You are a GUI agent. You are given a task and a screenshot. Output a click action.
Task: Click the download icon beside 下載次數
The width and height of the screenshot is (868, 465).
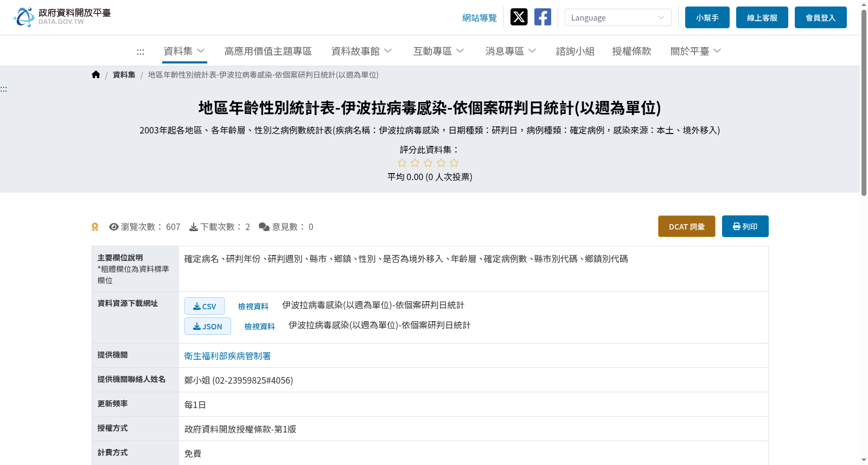point(194,227)
